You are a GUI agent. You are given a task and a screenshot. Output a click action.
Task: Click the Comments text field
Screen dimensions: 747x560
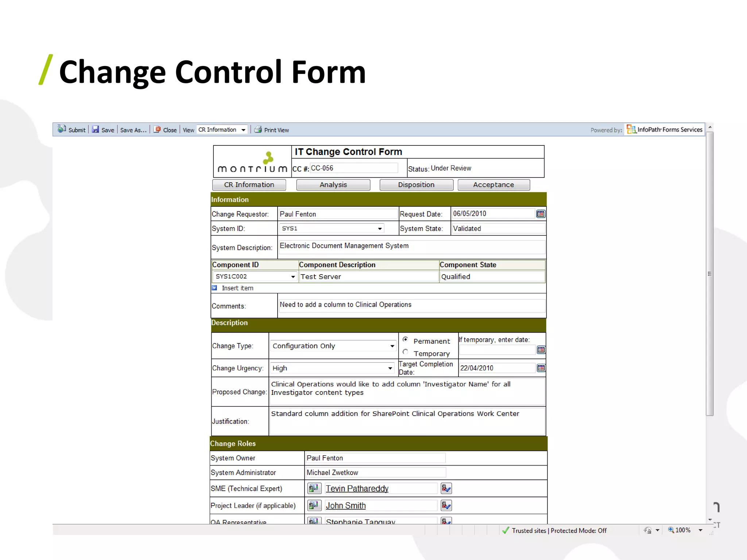coord(412,306)
